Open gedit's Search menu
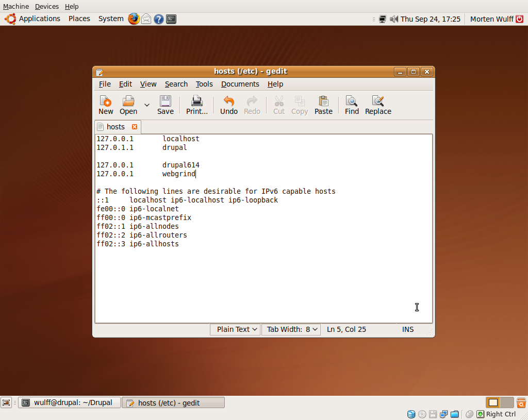The height and width of the screenshot is (420, 528). pos(176,84)
